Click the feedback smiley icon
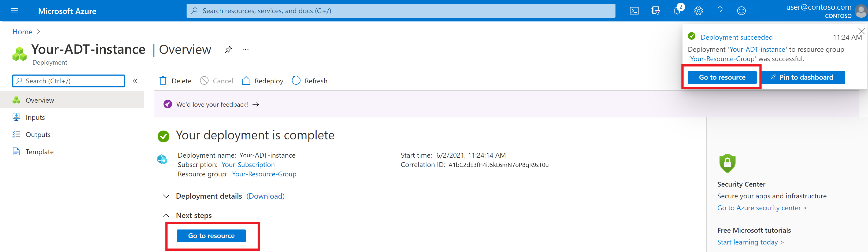 pos(741,11)
